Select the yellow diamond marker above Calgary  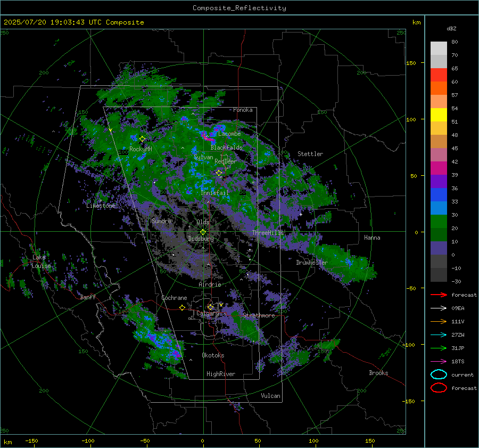[x=210, y=307]
